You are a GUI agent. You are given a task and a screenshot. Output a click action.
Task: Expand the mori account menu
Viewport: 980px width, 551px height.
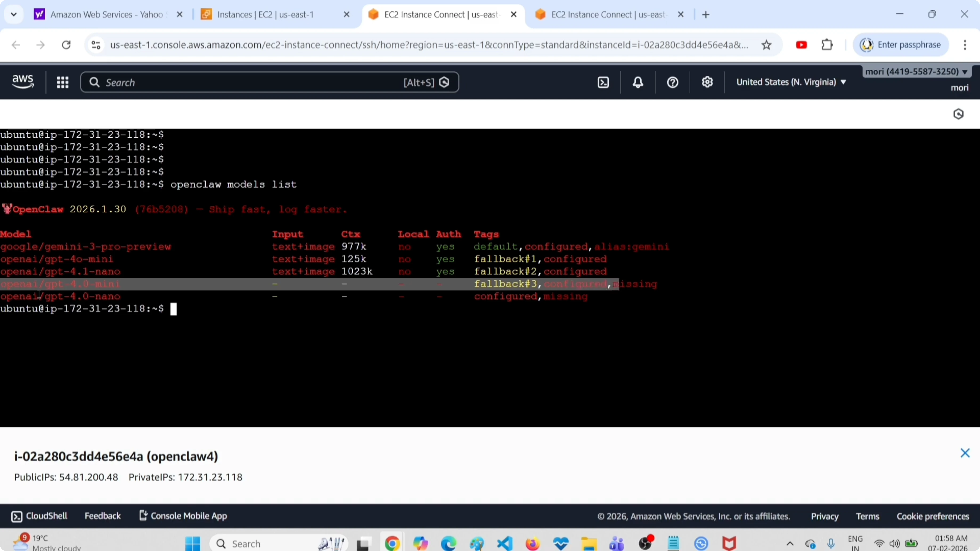916,72
